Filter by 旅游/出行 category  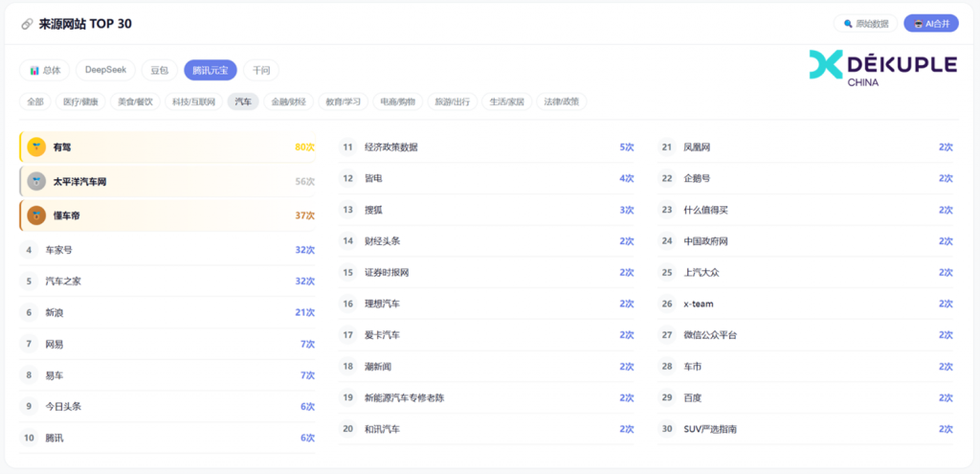click(453, 102)
